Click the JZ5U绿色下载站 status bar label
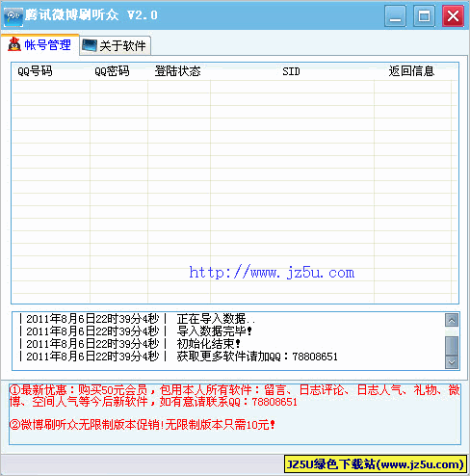This screenshot has height=476, width=470. click(x=376, y=464)
